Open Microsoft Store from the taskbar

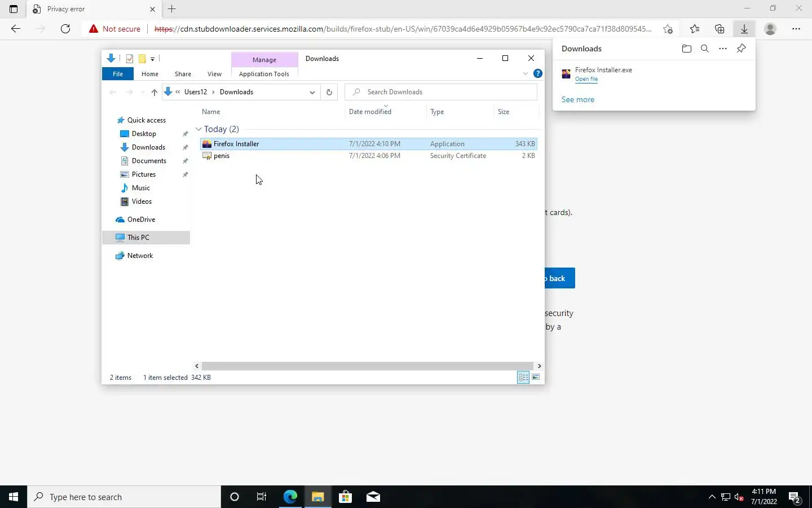click(345, 497)
